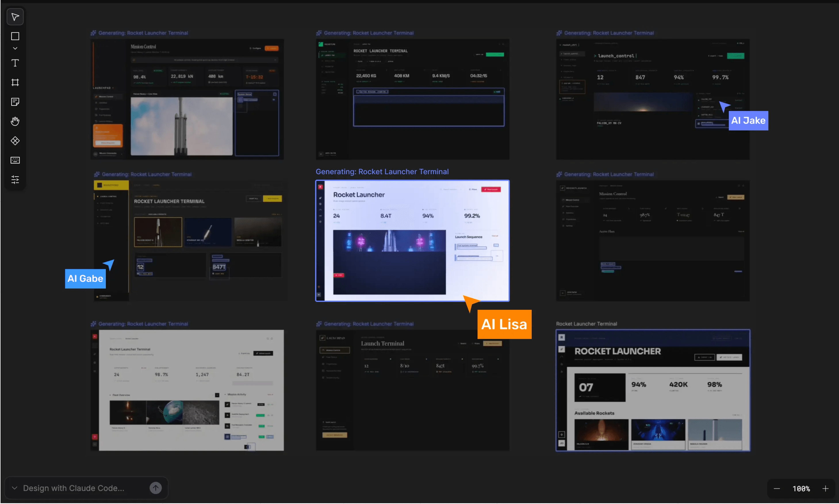Click the 99.2% stat in light Rocket Launcher frame
Image resolution: width=839 pixels, height=504 pixels.
point(472,216)
